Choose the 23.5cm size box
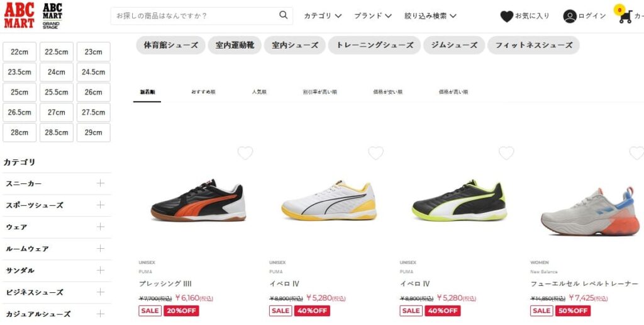Image resolution: width=644 pixels, height=325 pixels. click(x=19, y=72)
